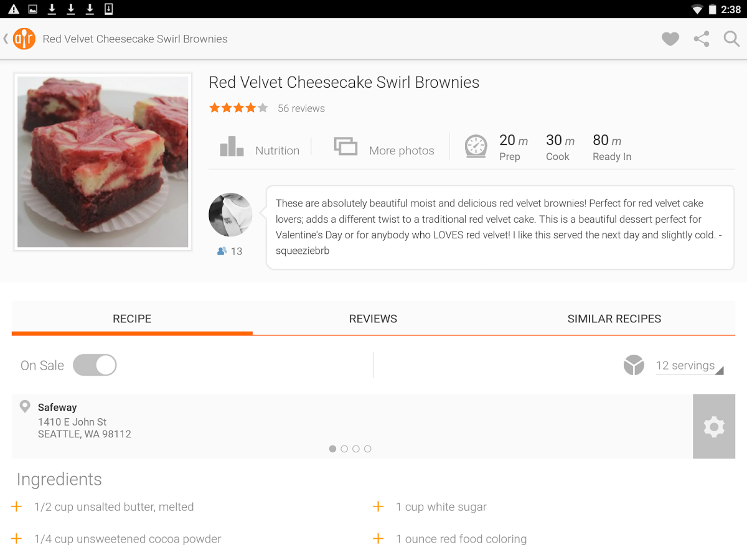Image resolution: width=747 pixels, height=560 pixels.
Task: Tap the Allrecipes logo
Action: [25, 39]
